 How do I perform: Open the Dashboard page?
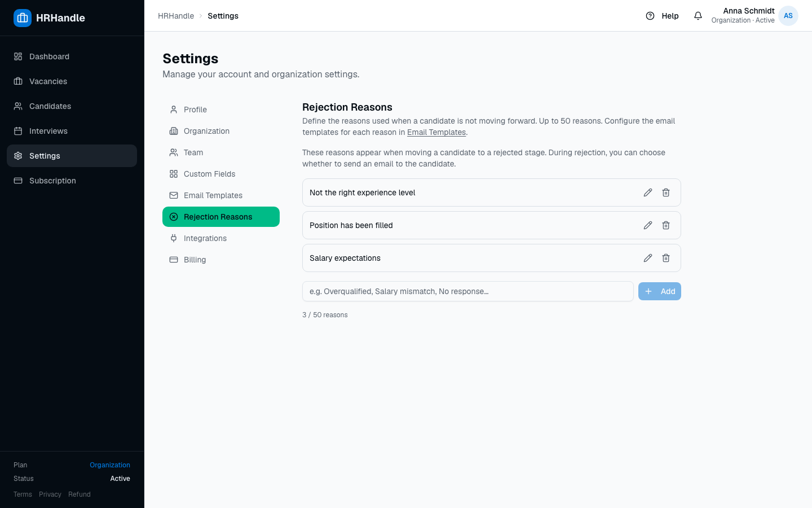click(72, 56)
